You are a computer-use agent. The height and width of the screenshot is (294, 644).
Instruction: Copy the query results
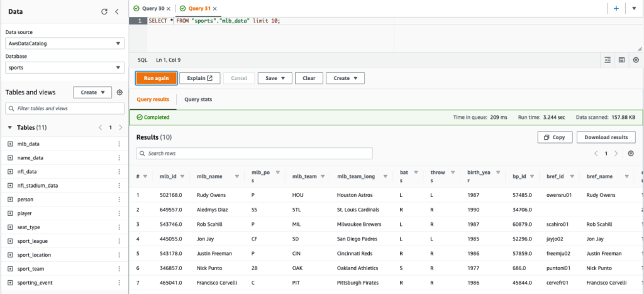click(x=555, y=137)
